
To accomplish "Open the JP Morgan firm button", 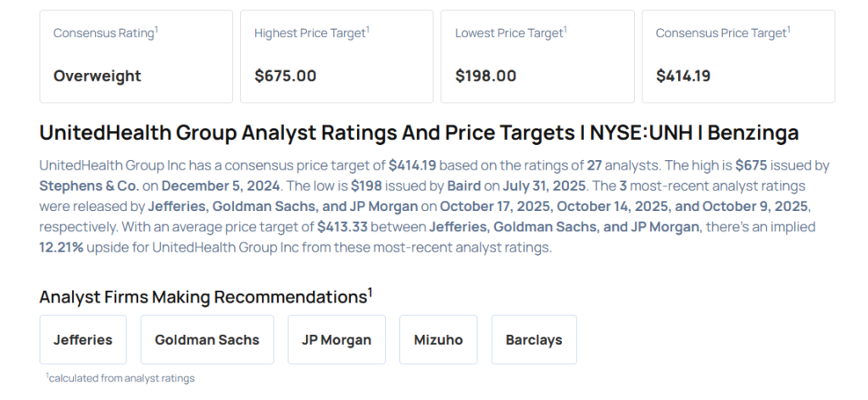I will tap(337, 340).
